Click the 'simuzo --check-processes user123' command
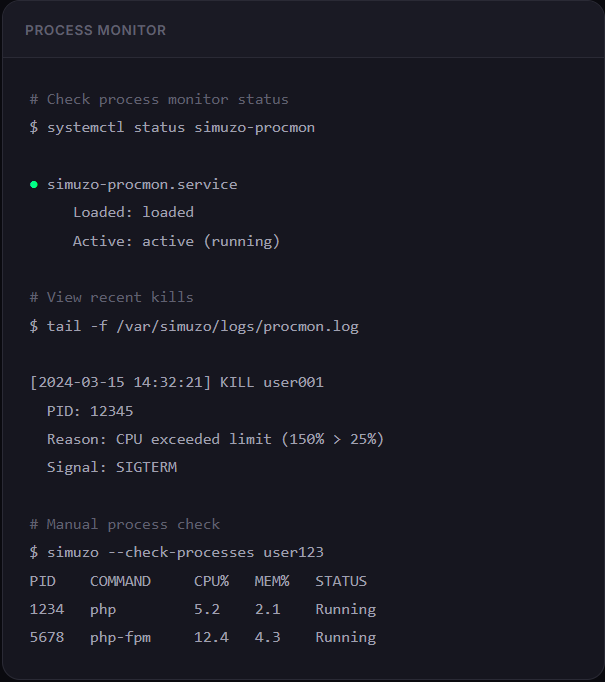This screenshot has width=605, height=682. pos(177,553)
